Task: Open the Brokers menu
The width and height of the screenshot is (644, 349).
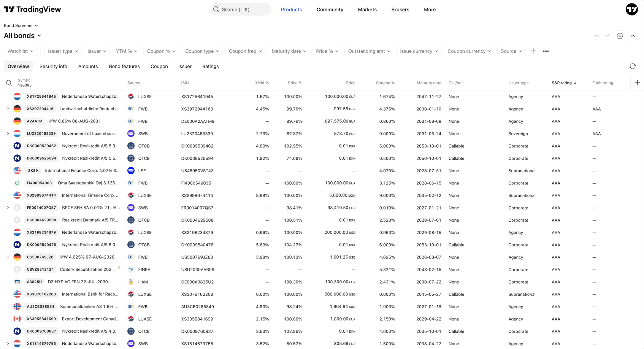Action: [x=400, y=10]
